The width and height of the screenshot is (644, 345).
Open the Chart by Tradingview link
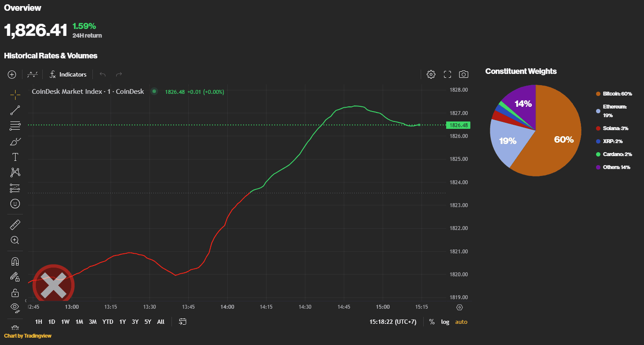pyautogui.click(x=28, y=335)
